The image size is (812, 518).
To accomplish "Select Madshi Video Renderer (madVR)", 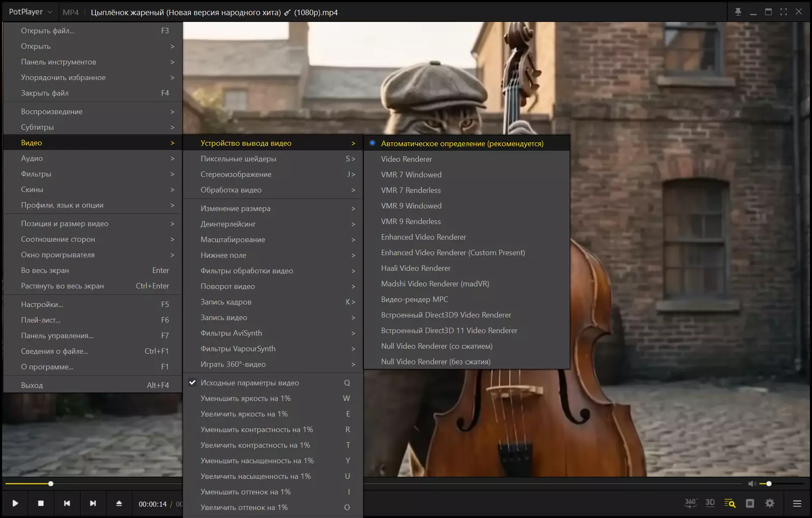I will 467,284.
